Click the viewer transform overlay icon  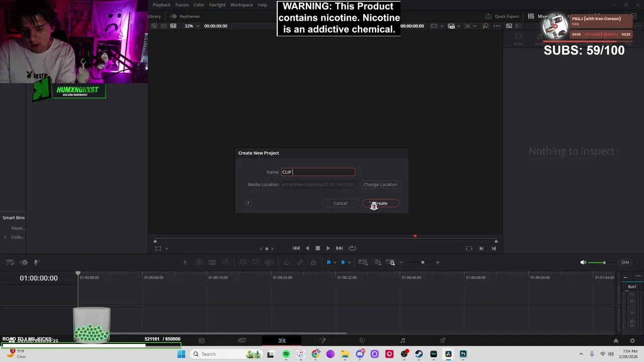[158, 248]
